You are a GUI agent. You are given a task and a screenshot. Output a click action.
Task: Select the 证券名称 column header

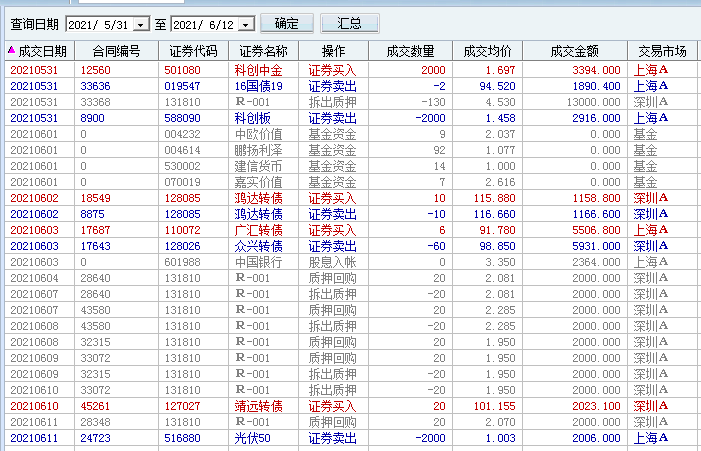(x=264, y=51)
